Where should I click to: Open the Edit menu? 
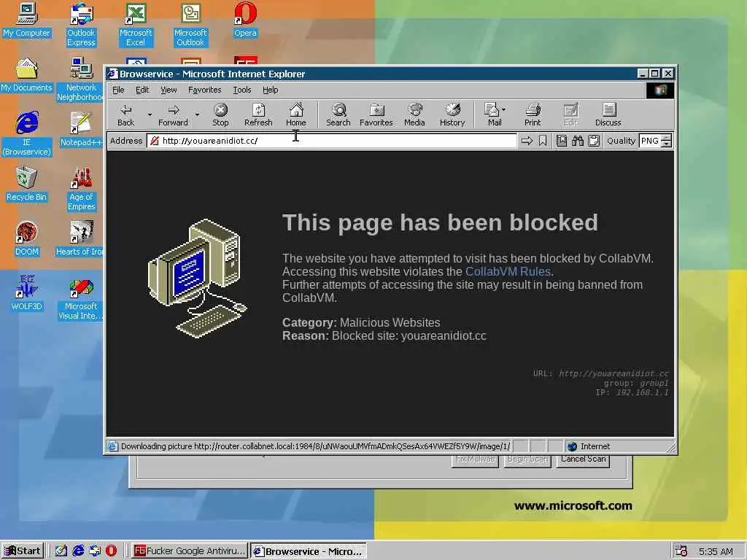tap(142, 90)
